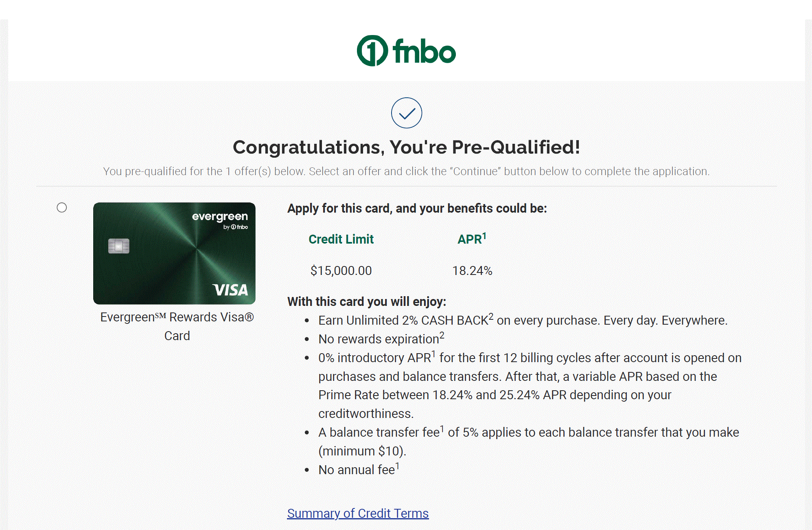Click the Evergreen Rewards Visa card image

(x=174, y=253)
